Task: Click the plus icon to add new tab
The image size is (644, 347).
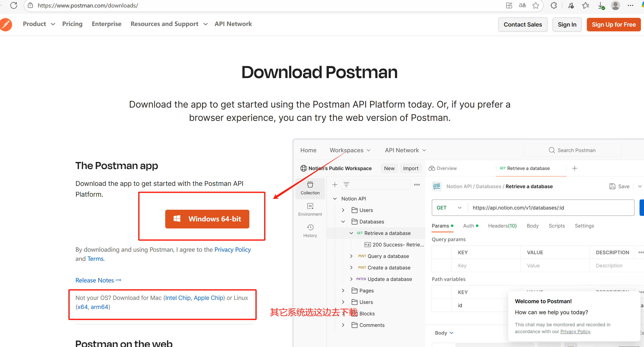Action: tap(575, 168)
